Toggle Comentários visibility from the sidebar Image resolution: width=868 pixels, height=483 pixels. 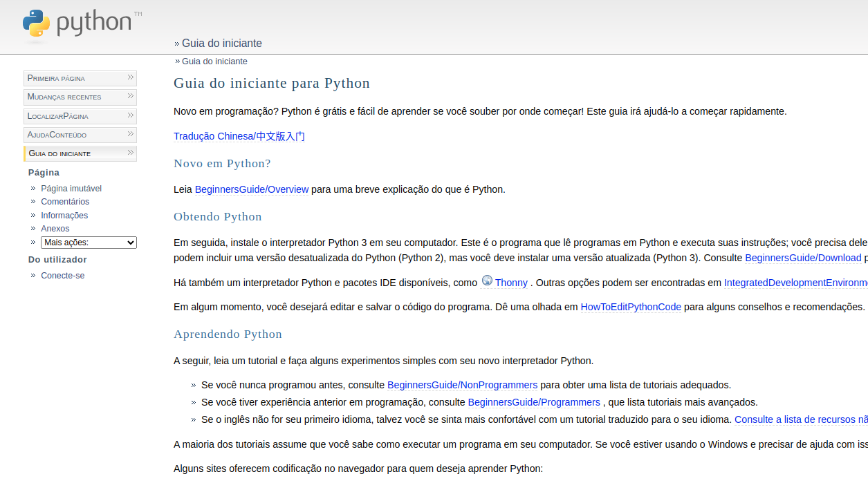click(65, 201)
